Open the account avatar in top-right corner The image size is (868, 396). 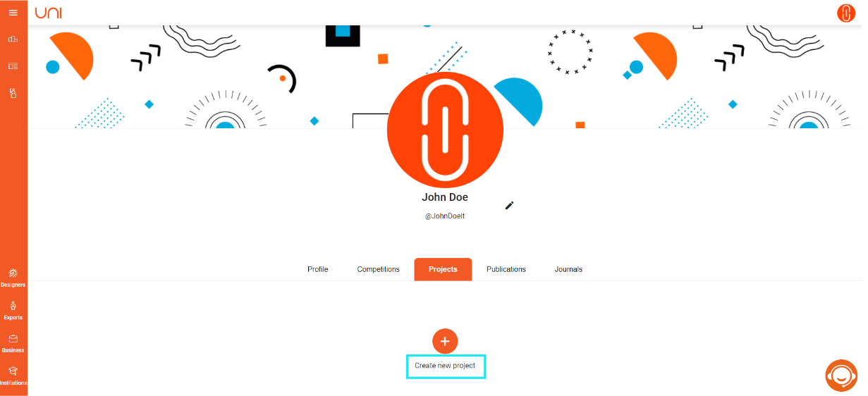point(845,13)
